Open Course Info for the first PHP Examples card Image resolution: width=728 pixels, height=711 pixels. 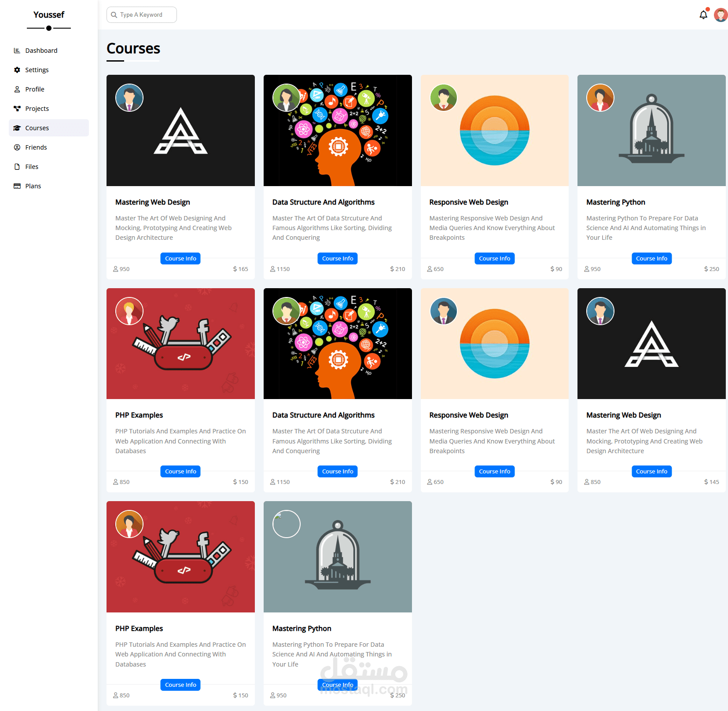180,471
